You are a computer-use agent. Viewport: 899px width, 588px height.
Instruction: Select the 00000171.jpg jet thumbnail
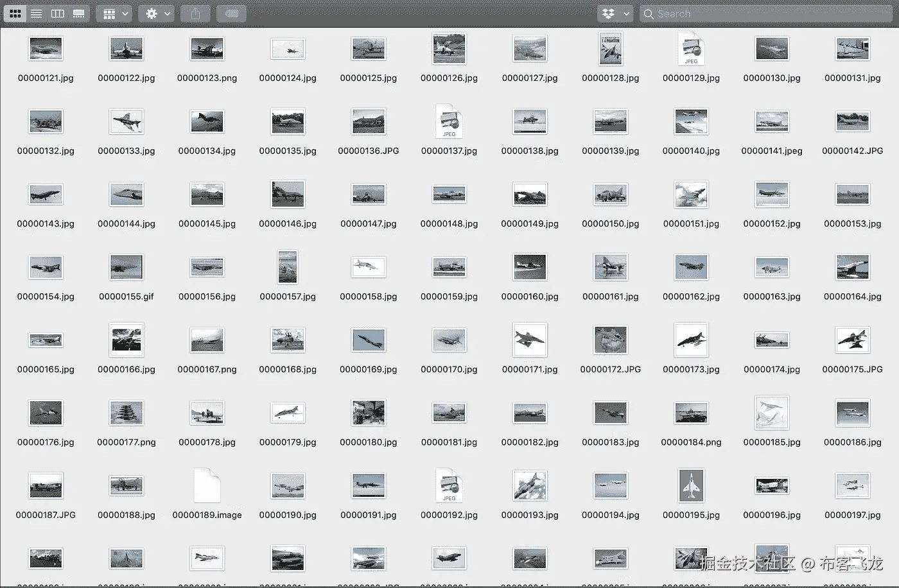click(x=530, y=340)
